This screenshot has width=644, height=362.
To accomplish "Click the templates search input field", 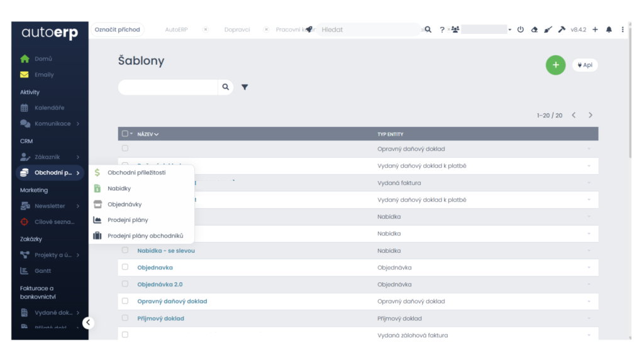I will pos(168,87).
